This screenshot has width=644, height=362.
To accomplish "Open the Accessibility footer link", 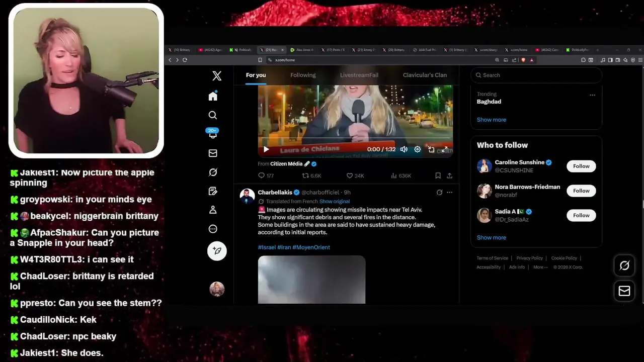I will [489, 267].
